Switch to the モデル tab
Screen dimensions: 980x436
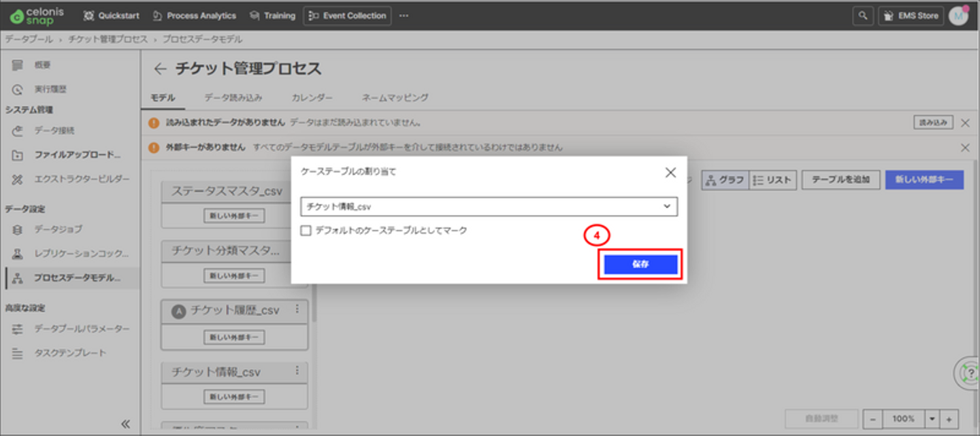163,98
